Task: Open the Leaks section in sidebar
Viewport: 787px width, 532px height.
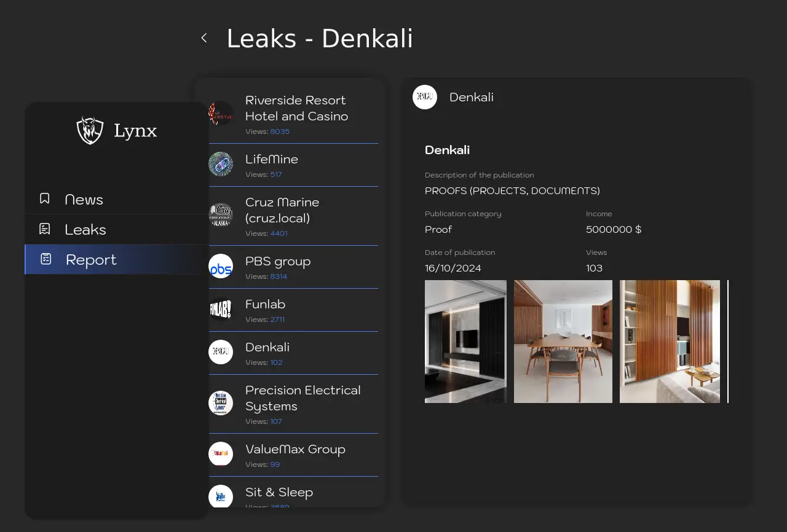Action: [85, 230]
